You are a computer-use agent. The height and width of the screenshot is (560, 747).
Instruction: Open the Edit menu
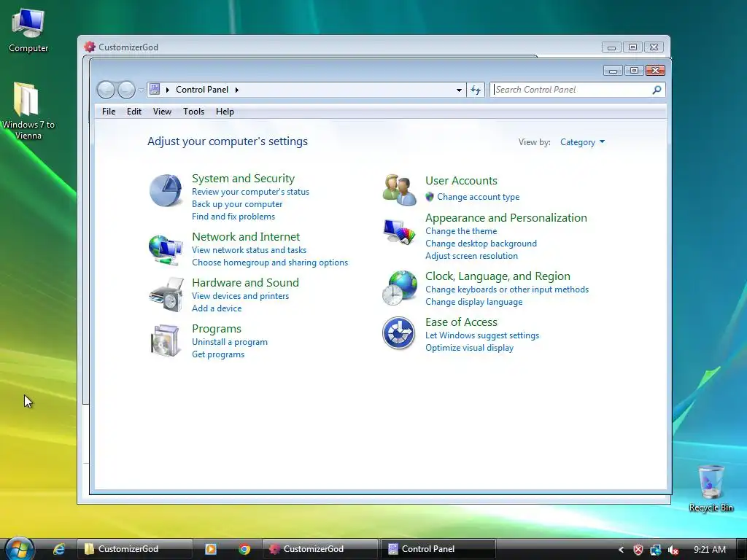[x=134, y=112]
